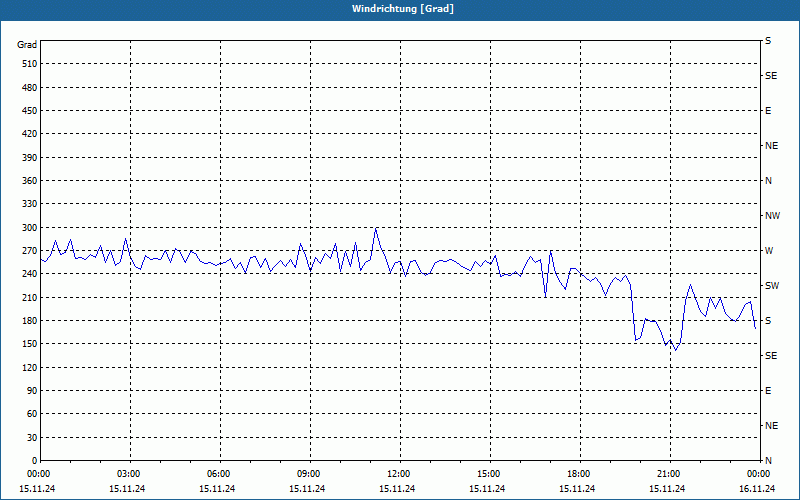
Task: Click the 15:00 time axis label
Action: tap(490, 474)
